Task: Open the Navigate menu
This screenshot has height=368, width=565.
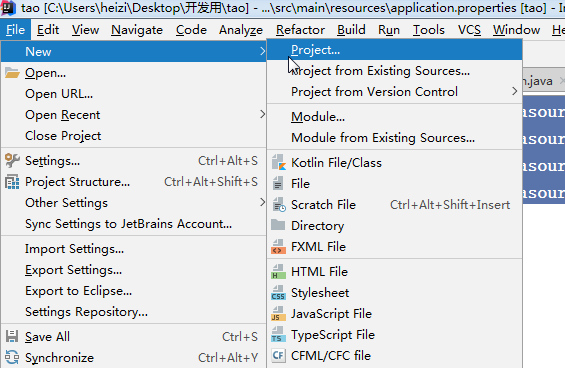Action: pos(137,30)
